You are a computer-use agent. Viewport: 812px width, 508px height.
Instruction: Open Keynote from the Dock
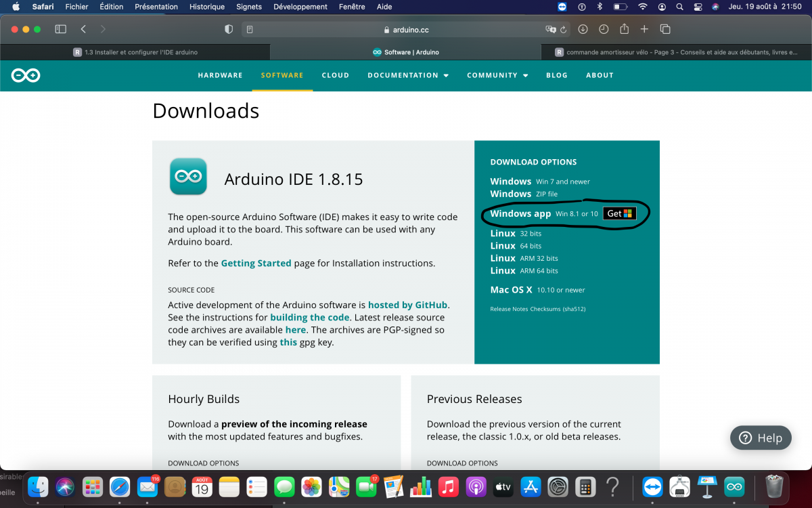pyautogui.click(x=707, y=486)
